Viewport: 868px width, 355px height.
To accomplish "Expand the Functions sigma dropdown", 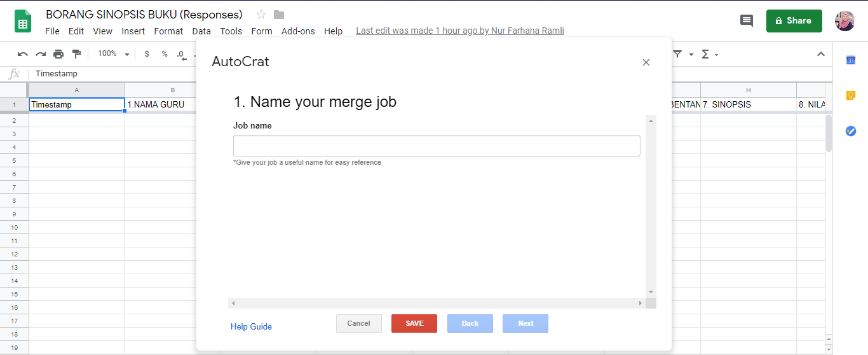I will [709, 54].
